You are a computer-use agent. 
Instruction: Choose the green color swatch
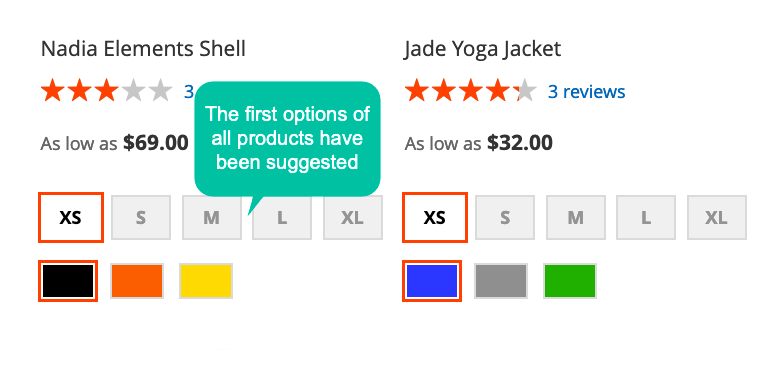tap(570, 281)
